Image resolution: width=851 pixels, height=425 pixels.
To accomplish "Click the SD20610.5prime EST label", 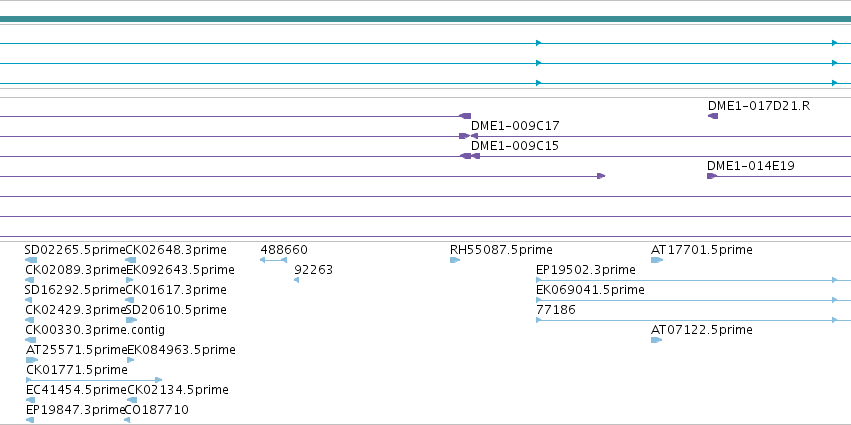I will [176, 310].
